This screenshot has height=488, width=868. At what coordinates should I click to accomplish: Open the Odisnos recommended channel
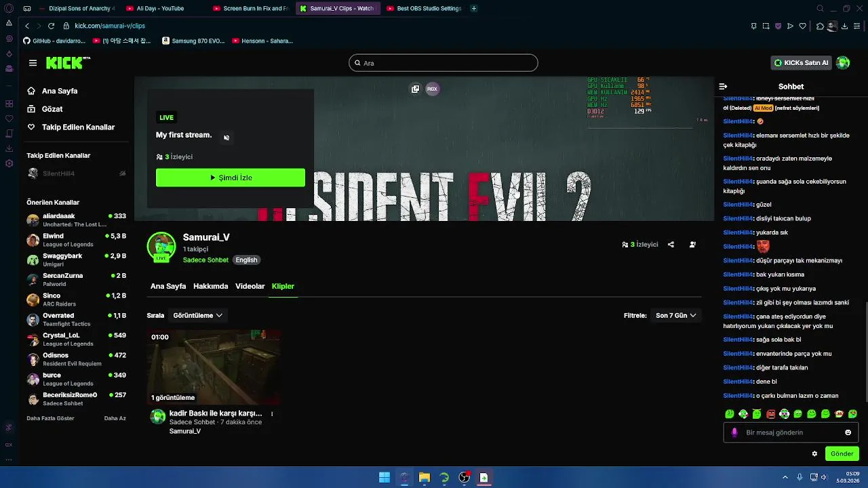pos(77,359)
